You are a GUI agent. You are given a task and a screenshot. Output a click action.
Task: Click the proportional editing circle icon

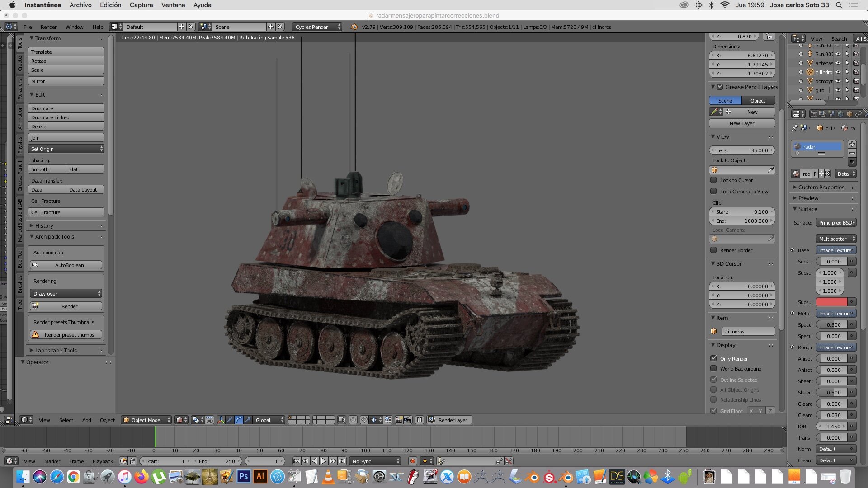click(353, 420)
